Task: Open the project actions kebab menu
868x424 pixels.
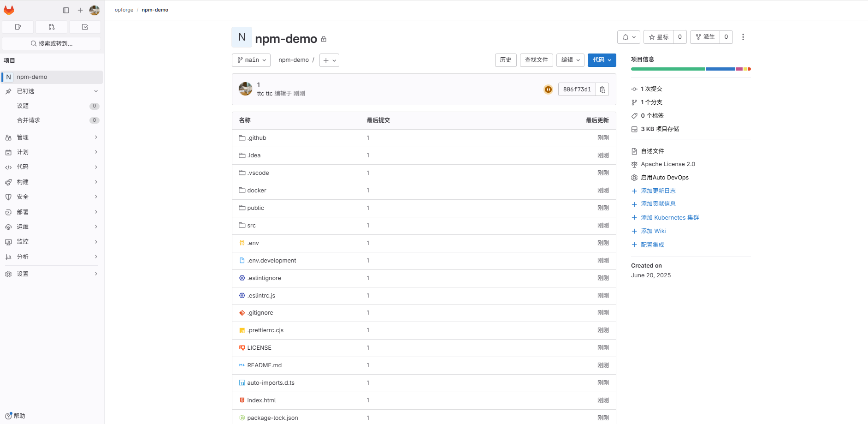Action: (743, 37)
